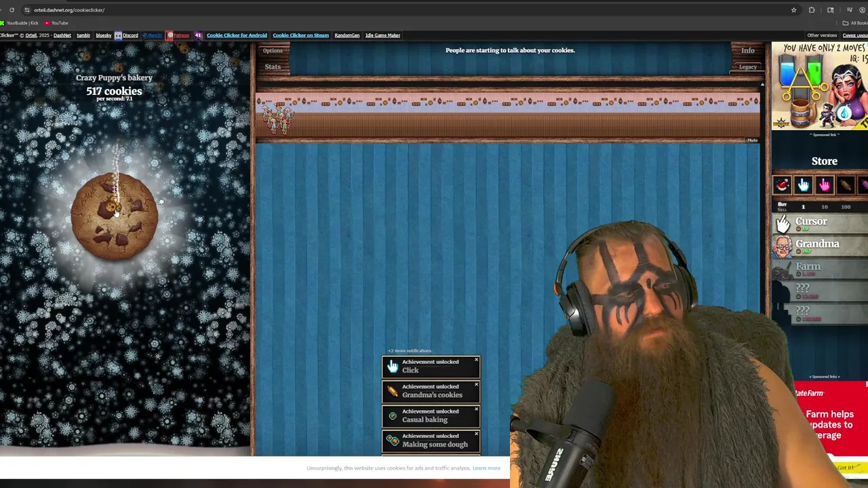Open the Merch! link
868x488 pixels.
pos(153,35)
